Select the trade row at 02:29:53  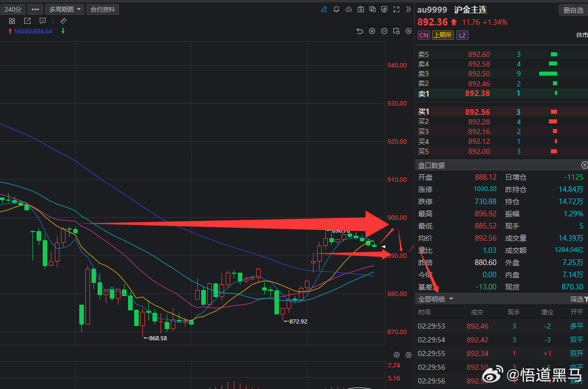[x=501, y=326]
